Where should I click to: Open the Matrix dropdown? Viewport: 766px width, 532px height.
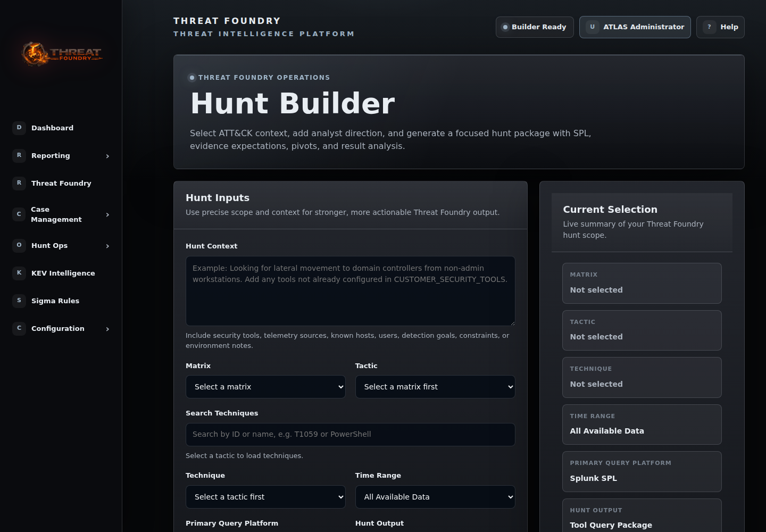point(265,387)
